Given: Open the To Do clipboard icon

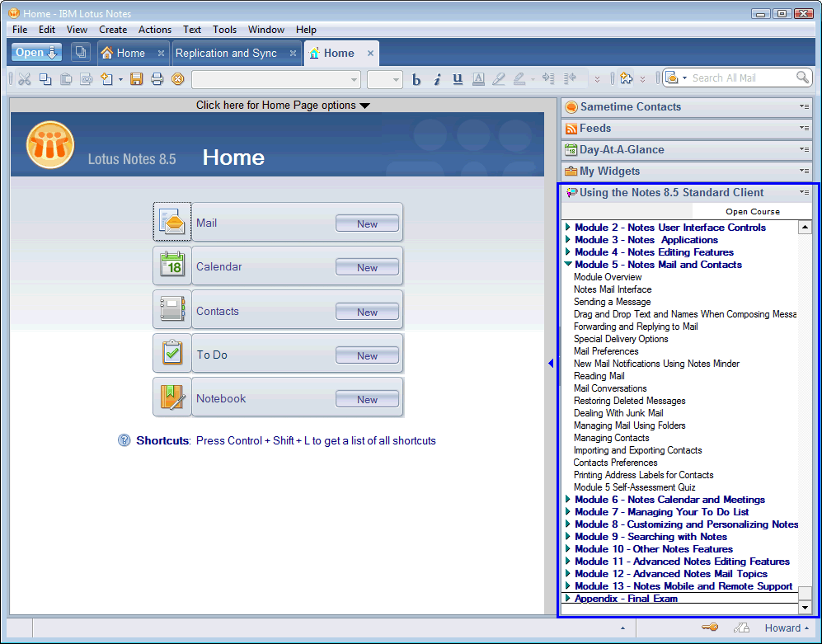Looking at the screenshot, I should pyautogui.click(x=172, y=353).
